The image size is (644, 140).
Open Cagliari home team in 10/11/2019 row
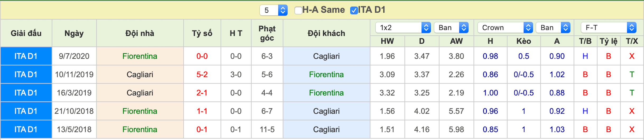[x=140, y=74]
